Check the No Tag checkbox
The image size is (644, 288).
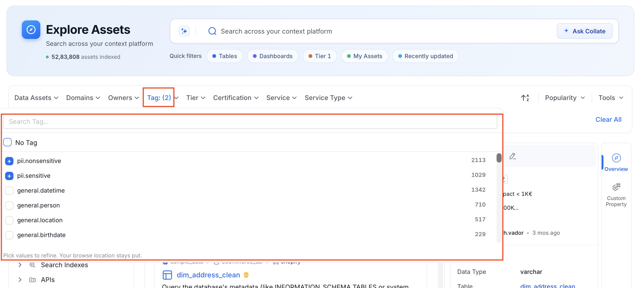click(7, 142)
